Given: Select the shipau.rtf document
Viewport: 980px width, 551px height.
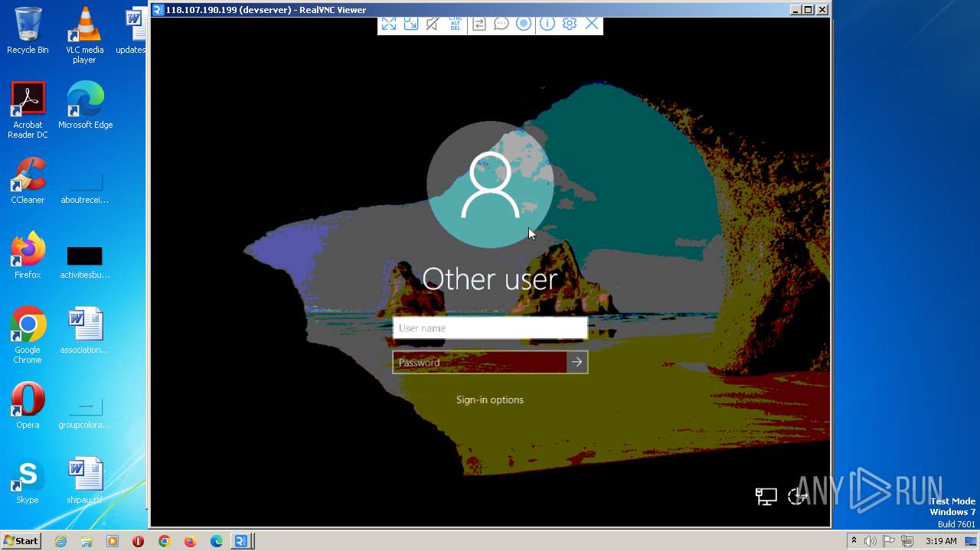Looking at the screenshot, I should pyautogui.click(x=85, y=481).
